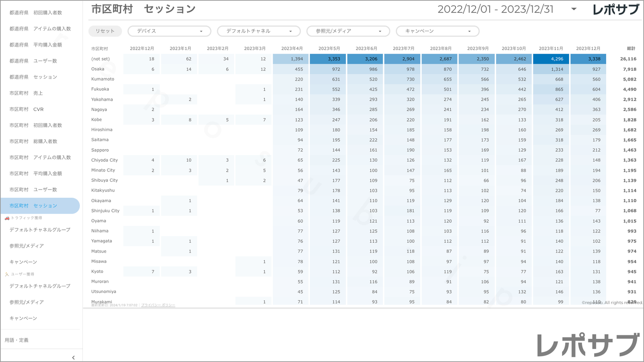The image size is (644, 362).
Task: Open 用語・定義 page
Action: click(x=16, y=340)
